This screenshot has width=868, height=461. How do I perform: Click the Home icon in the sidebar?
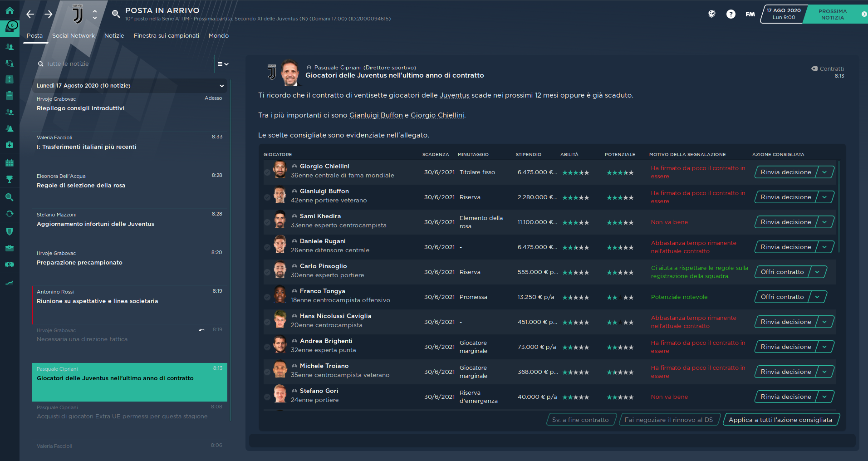pyautogui.click(x=10, y=10)
